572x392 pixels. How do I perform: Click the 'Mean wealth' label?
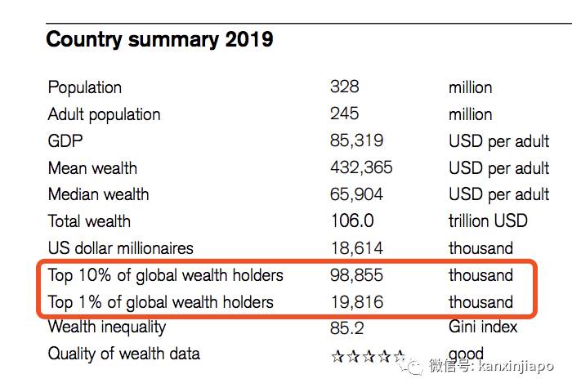92,168
